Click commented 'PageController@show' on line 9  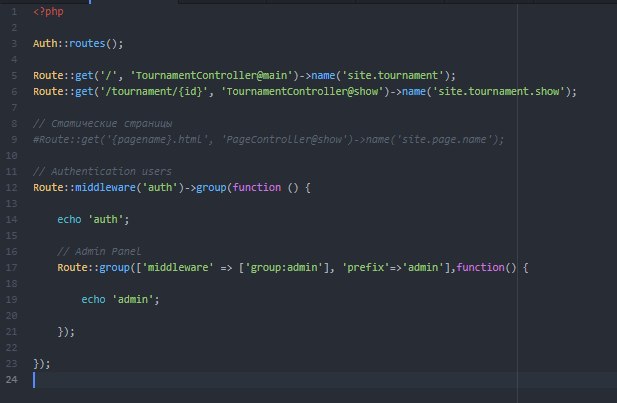click(x=285, y=139)
